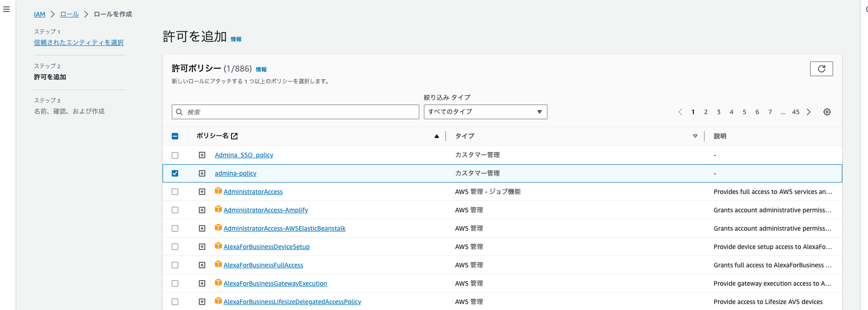
Task: Click 情報 link next to 許可ポリシー
Action: click(261, 70)
